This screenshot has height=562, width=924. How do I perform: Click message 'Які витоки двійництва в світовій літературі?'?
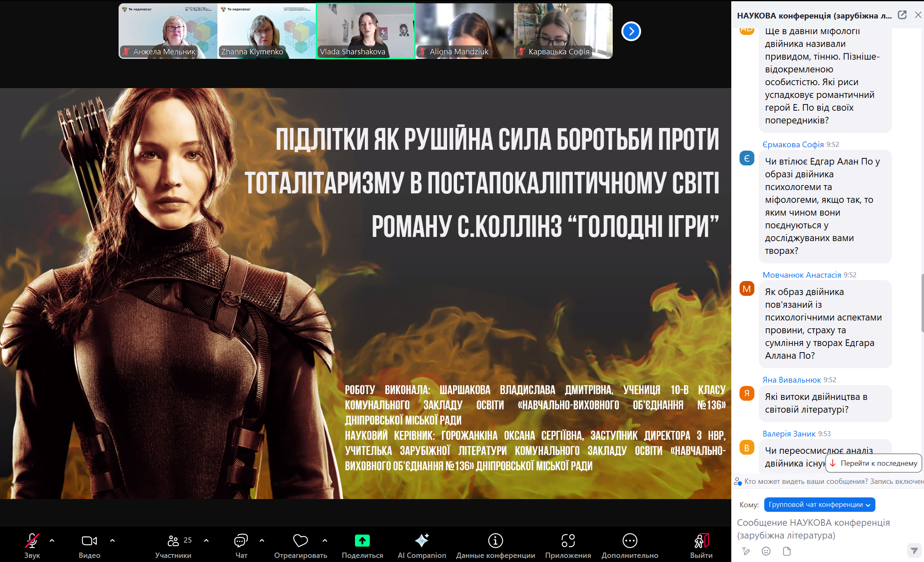click(825, 403)
